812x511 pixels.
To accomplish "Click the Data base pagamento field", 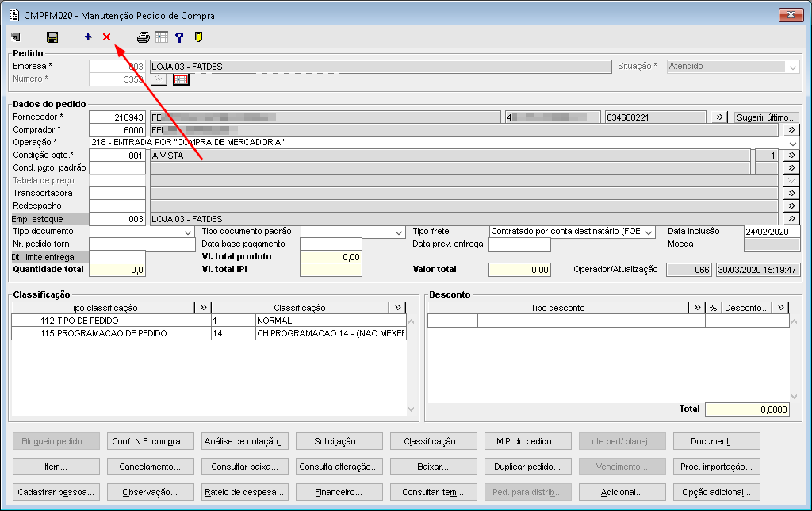I will click(331, 244).
